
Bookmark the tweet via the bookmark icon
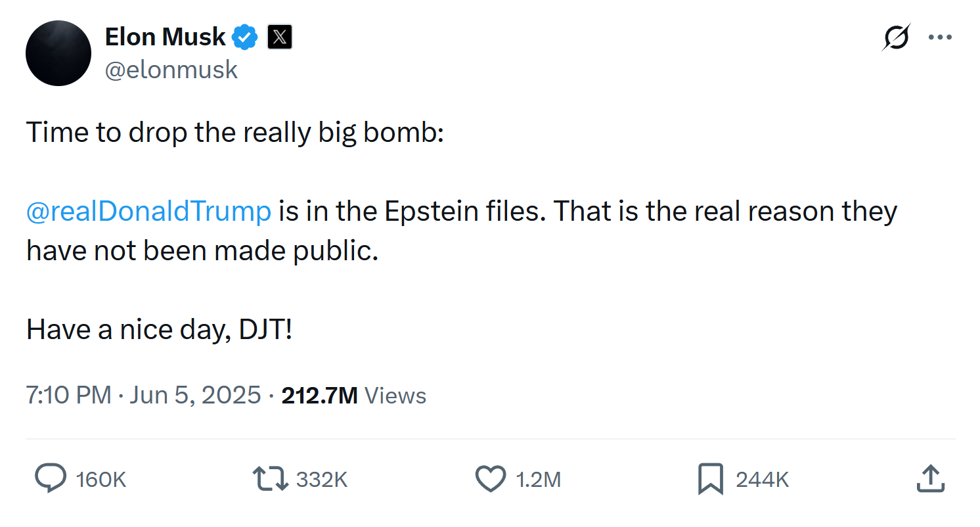click(711, 478)
